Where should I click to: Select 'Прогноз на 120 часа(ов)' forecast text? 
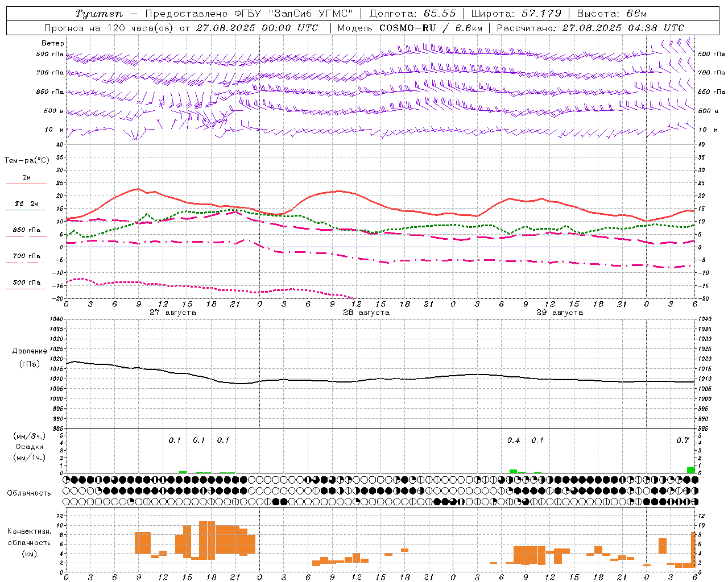(109, 28)
